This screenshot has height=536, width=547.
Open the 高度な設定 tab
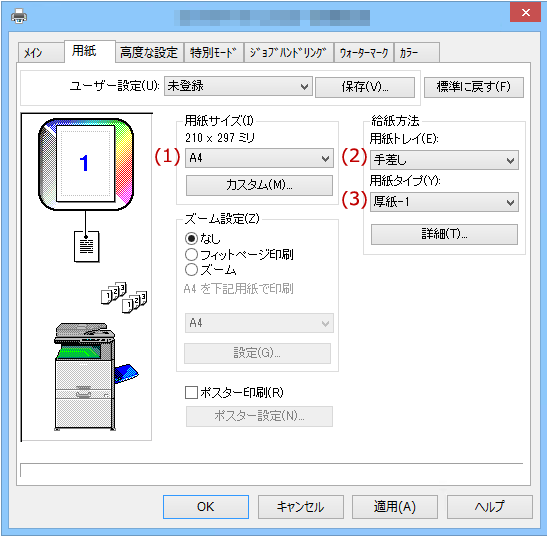coord(149,53)
